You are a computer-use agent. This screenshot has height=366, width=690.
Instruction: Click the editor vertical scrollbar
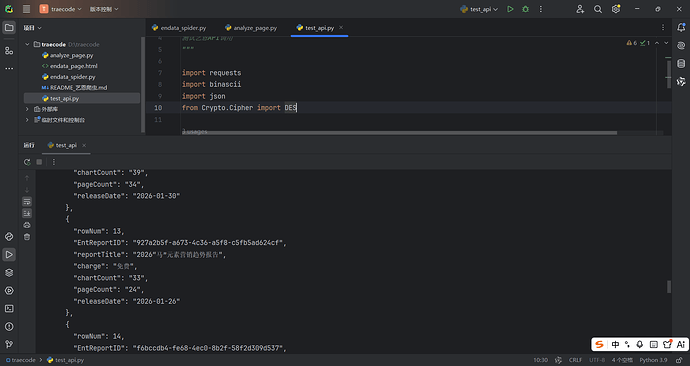(x=669, y=73)
